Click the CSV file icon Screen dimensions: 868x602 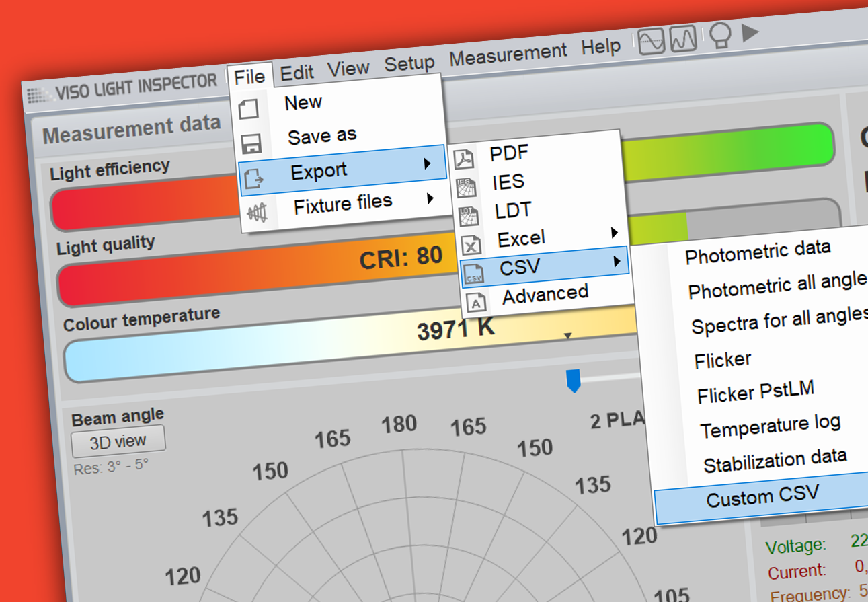point(474,273)
